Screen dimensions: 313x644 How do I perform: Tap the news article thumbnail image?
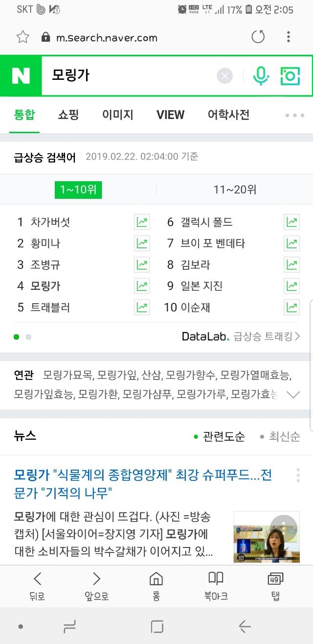click(x=267, y=537)
